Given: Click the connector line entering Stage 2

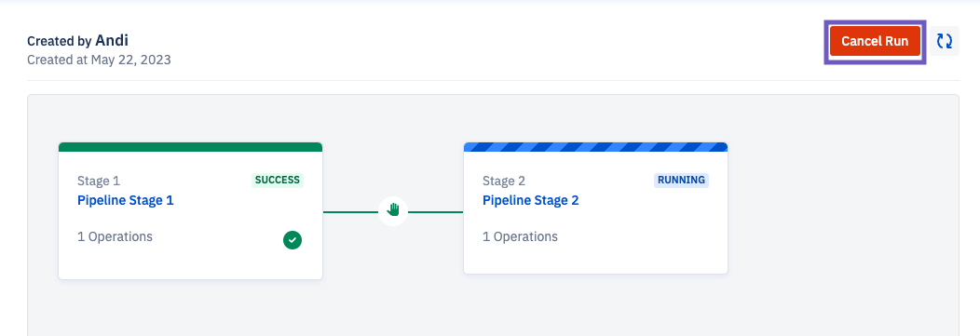Looking at the screenshot, I should pyautogui.click(x=436, y=211).
